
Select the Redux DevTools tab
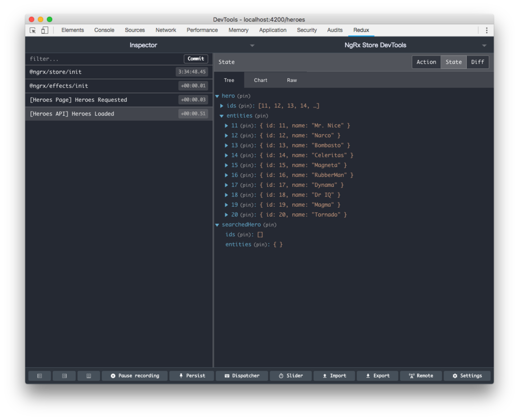[x=361, y=30]
